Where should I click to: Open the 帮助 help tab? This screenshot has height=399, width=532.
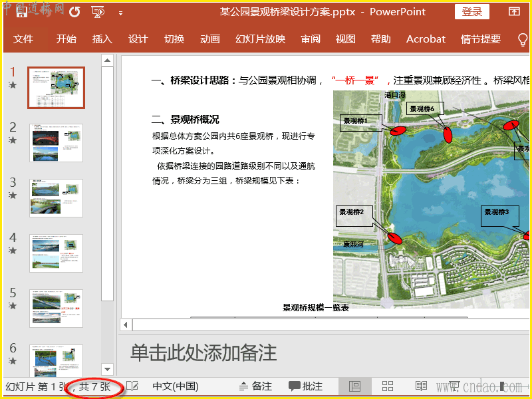coord(380,39)
